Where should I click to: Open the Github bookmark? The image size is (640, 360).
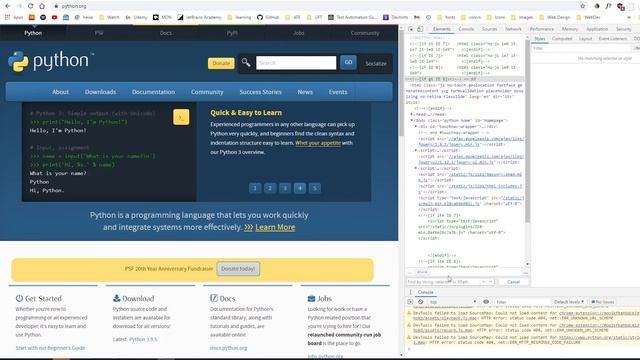(268, 17)
